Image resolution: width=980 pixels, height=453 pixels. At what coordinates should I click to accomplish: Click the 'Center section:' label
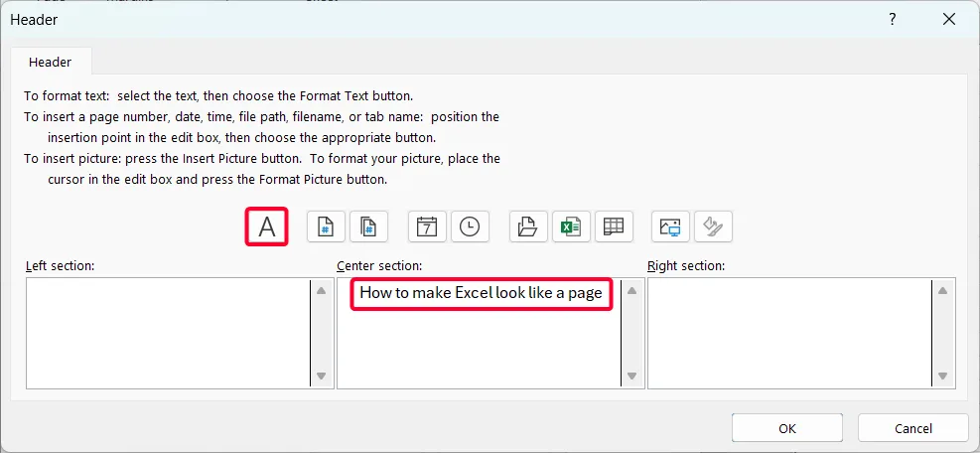coord(379,266)
